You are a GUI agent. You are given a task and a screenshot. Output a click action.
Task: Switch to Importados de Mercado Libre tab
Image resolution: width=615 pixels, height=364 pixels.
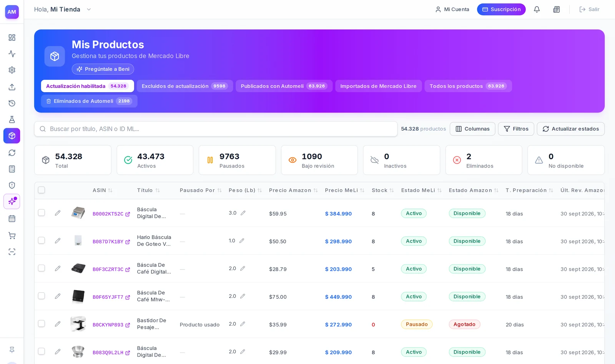(379, 86)
